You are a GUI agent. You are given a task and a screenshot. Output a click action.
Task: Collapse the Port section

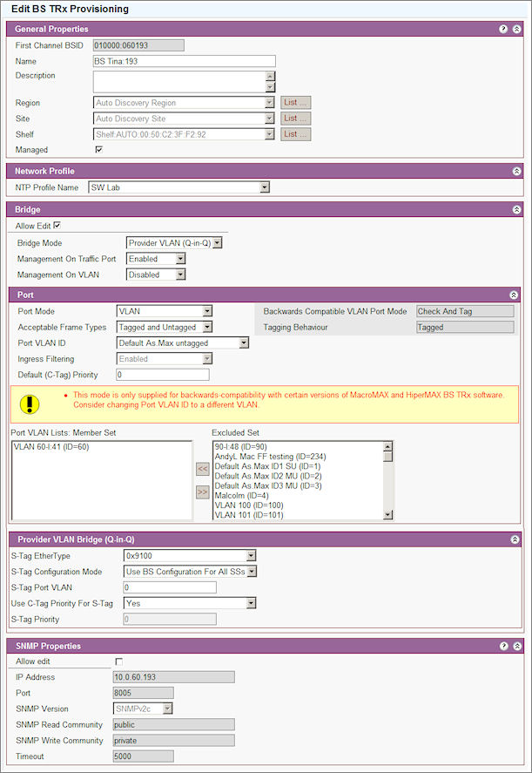click(x=514, y=295)
